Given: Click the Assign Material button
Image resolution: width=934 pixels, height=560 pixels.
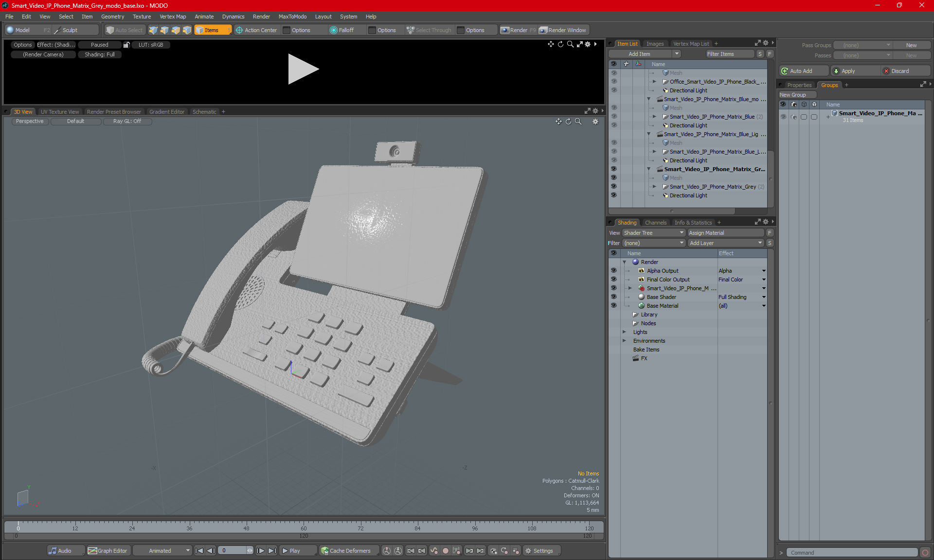Looking at the screenshot, I should [x=726, y=233].
